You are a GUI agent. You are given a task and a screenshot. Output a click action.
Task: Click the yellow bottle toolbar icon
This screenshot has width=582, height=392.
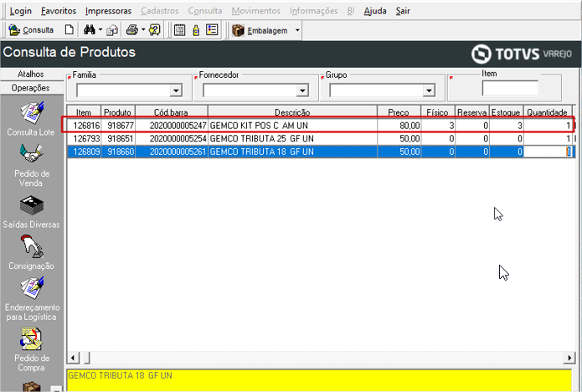click(x=196, y=30)
